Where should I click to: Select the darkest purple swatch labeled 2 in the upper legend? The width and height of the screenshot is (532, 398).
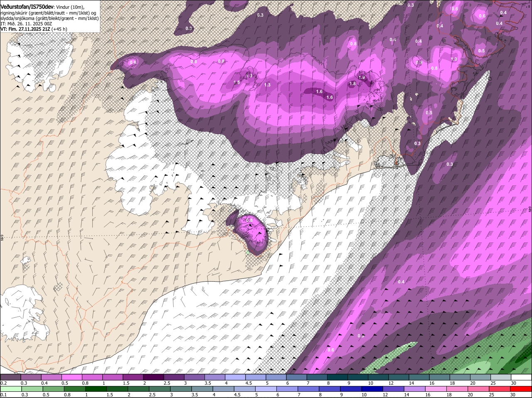(153, 377)
